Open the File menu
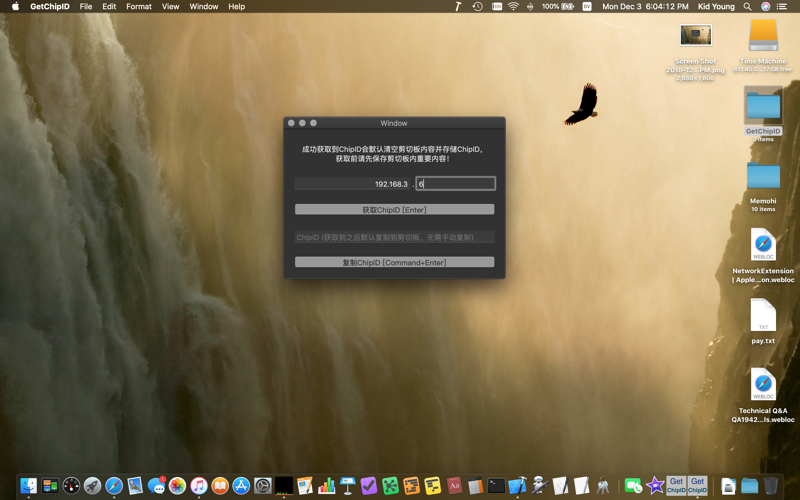Viewport: 800px width, 500px height. (86, 6)
